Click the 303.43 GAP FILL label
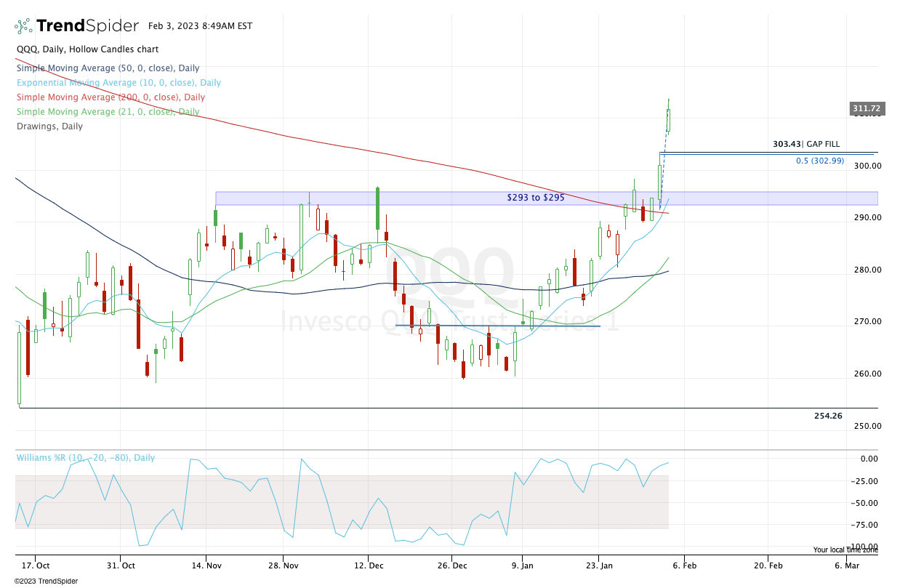The image size is (900, 588). (805, 145)
